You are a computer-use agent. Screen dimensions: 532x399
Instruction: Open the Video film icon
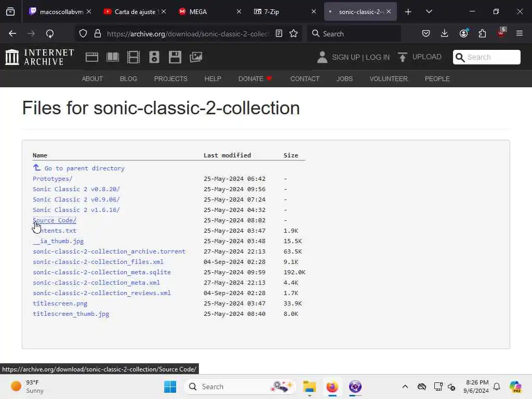pyautogui.click(x=134, y=57)
